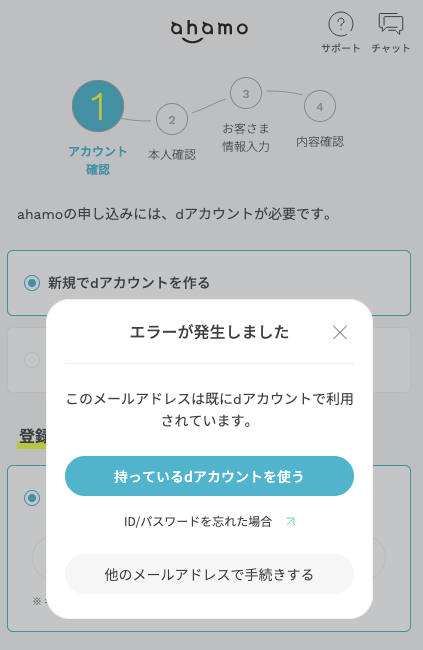The image size is (423, 650).
Task: Click 持っているdアカウントを使う button
Action: click(x=209, y=476)
